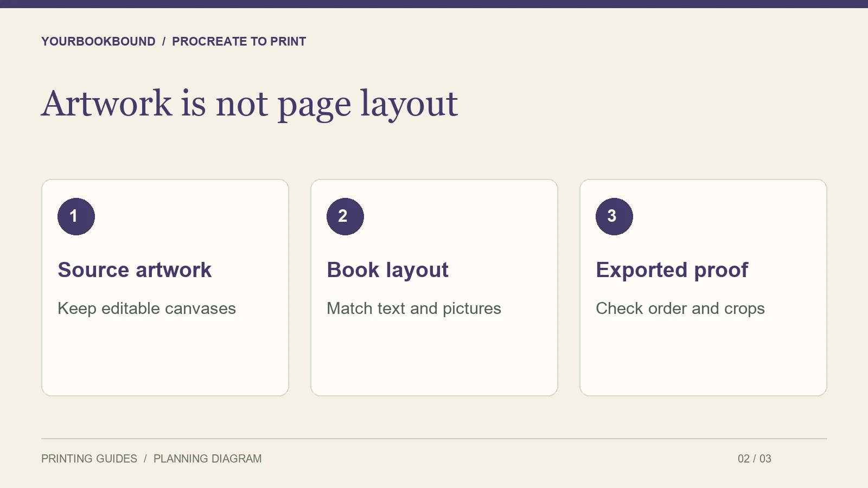Click the YOURBOOKBOUND header text

click(98, 42)
